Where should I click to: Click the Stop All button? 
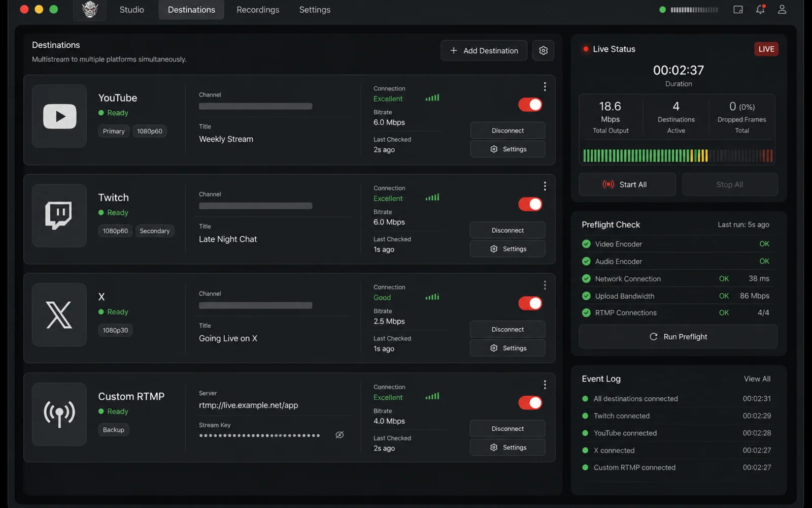pyautogui.click(x=730, y=184)
